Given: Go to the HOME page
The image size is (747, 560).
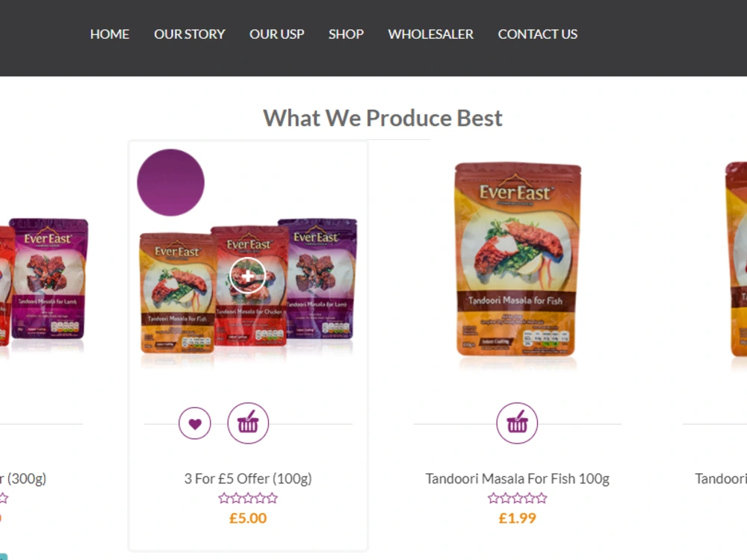Looking at the screenshot, I should (x=110, y=34).
